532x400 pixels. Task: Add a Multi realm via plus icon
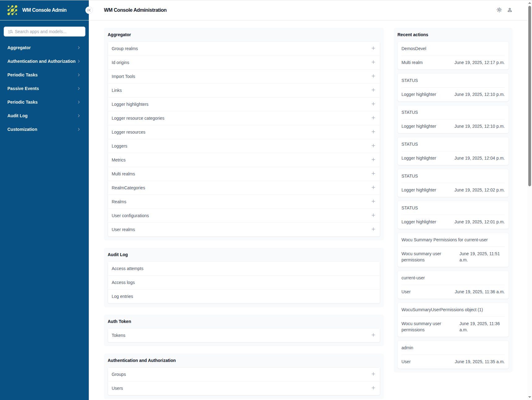(x=373, y=174)
